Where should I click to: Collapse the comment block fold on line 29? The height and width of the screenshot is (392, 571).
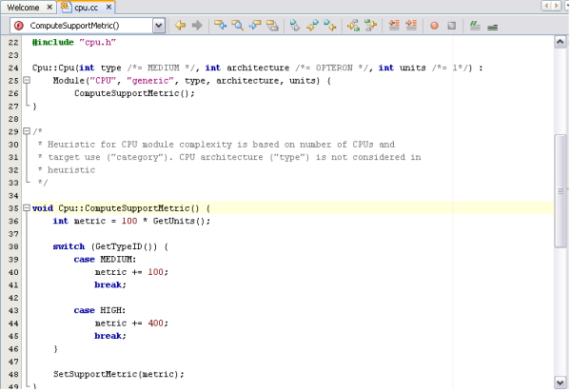point(27,131)
